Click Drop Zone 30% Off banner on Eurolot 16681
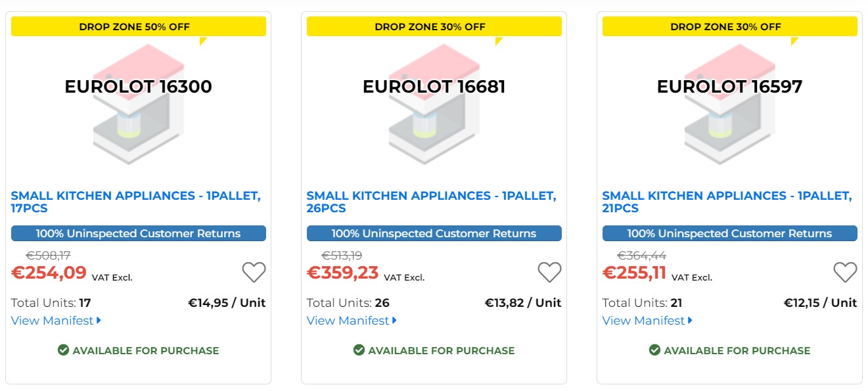Image resolution: width=868 pixels, height=391 pixels. tap(434, 27)
